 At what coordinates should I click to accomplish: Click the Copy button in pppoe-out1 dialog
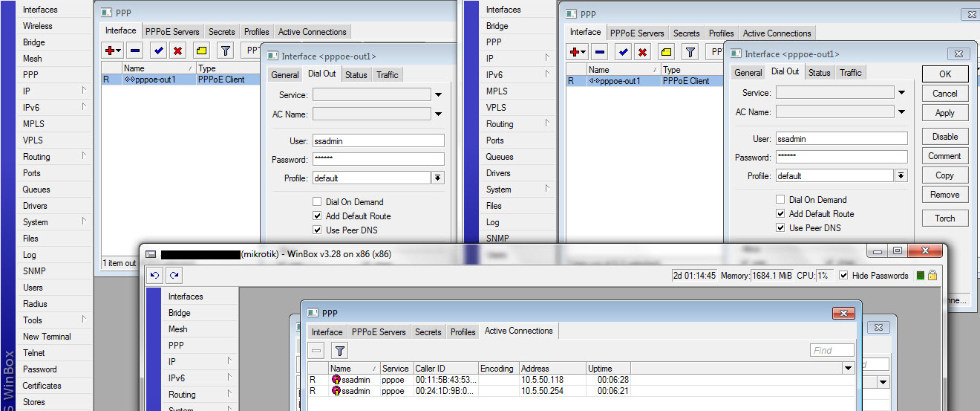(x=945, y=175)
